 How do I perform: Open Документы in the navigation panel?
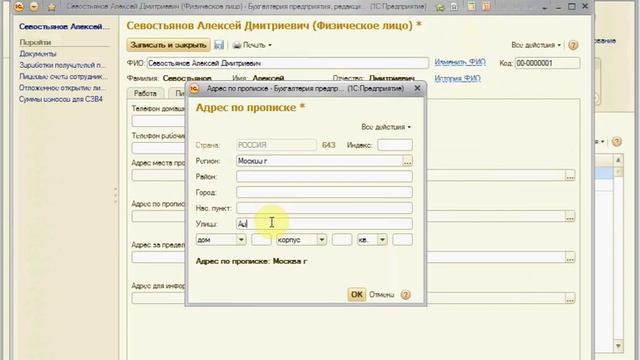click(38, 54)
